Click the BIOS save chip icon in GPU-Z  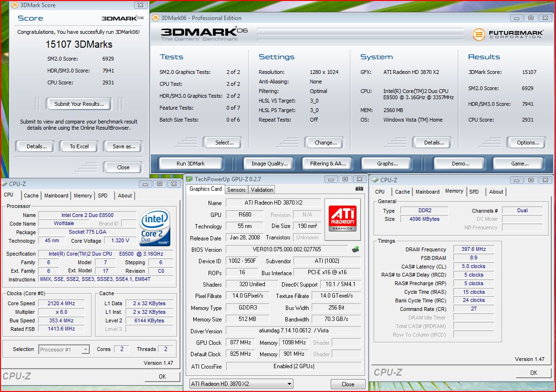356,249
